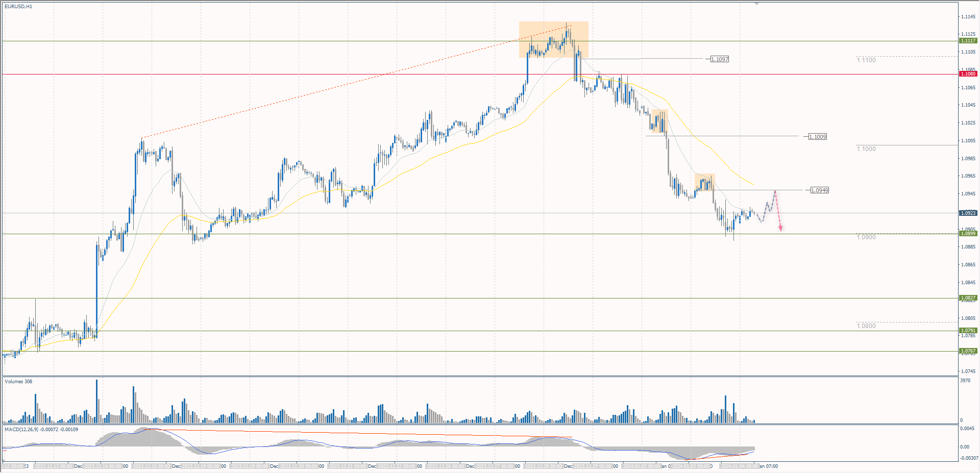Select the green 1.1117 price level tag
The height and width of the screenshot is (473, 980).
click(968, 41)
